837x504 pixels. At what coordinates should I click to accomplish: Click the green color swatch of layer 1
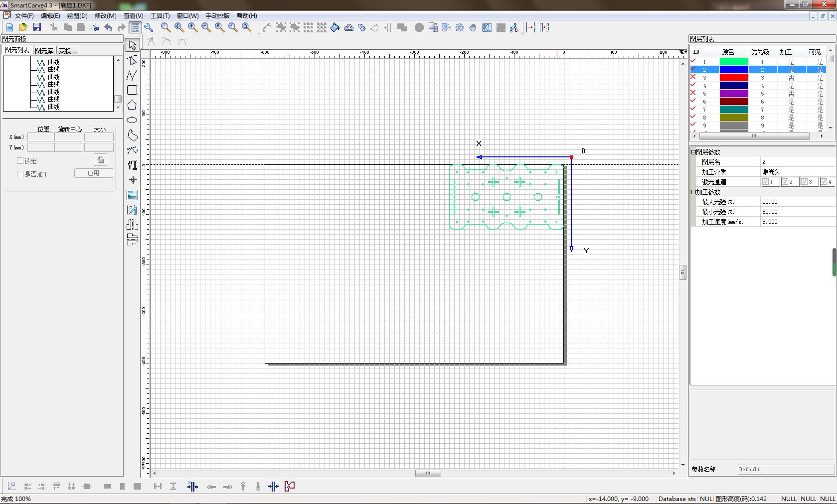pyautogui.click(x=734, y=62)
